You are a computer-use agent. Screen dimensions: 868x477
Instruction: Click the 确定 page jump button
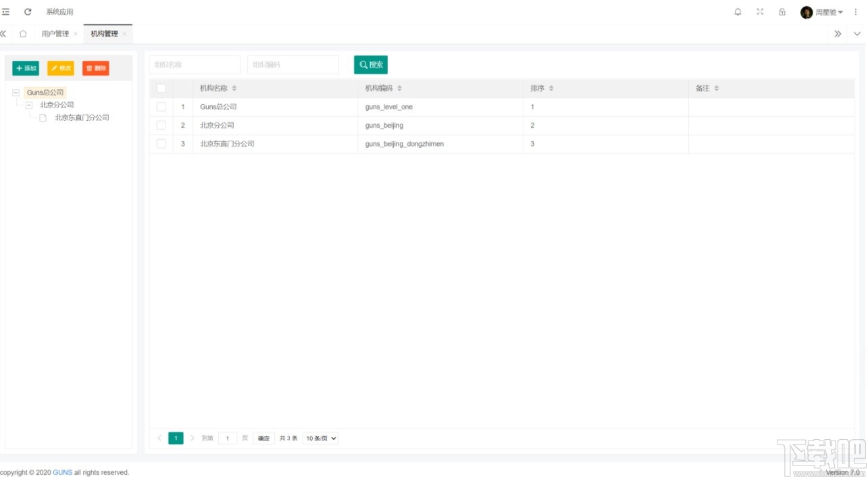[x=264, y=438]
